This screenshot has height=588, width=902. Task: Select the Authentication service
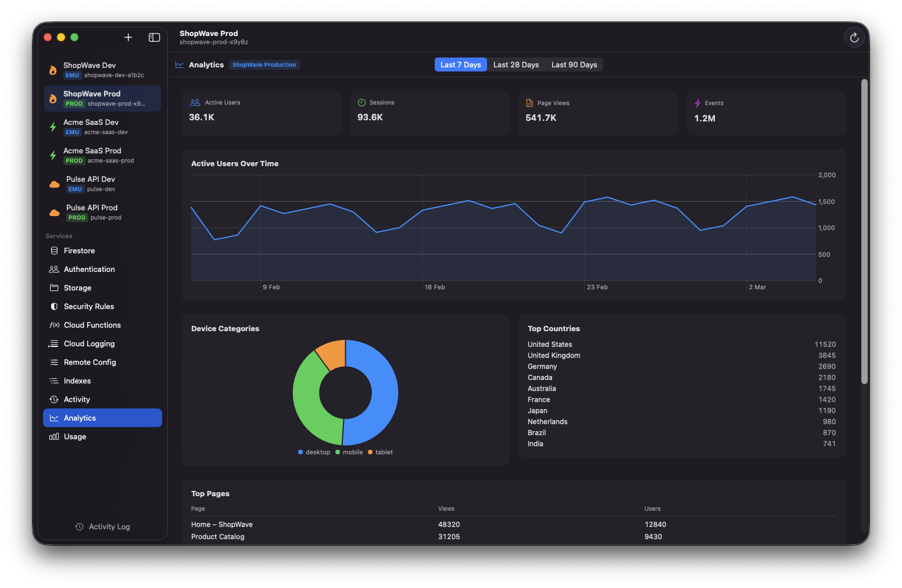(89, 269)
